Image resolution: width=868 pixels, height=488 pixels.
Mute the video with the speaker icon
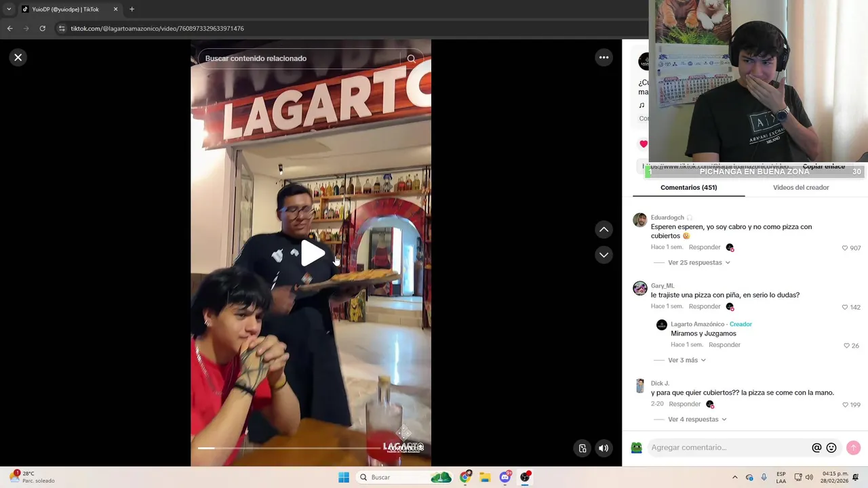[604, 448]
